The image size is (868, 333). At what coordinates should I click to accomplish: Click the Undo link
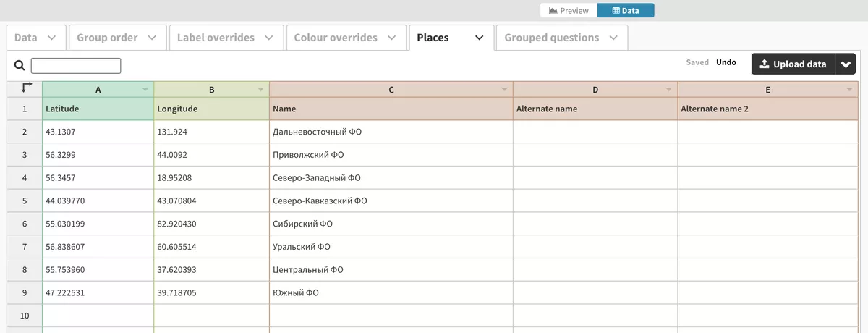tap(726, 62)
